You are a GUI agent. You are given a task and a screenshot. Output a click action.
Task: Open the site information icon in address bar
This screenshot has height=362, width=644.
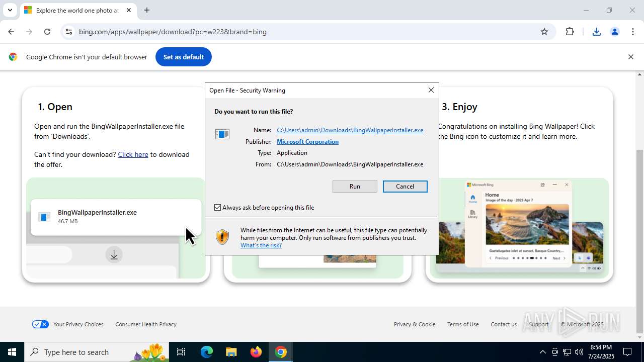pyautogui.click(x=69, y=32)
